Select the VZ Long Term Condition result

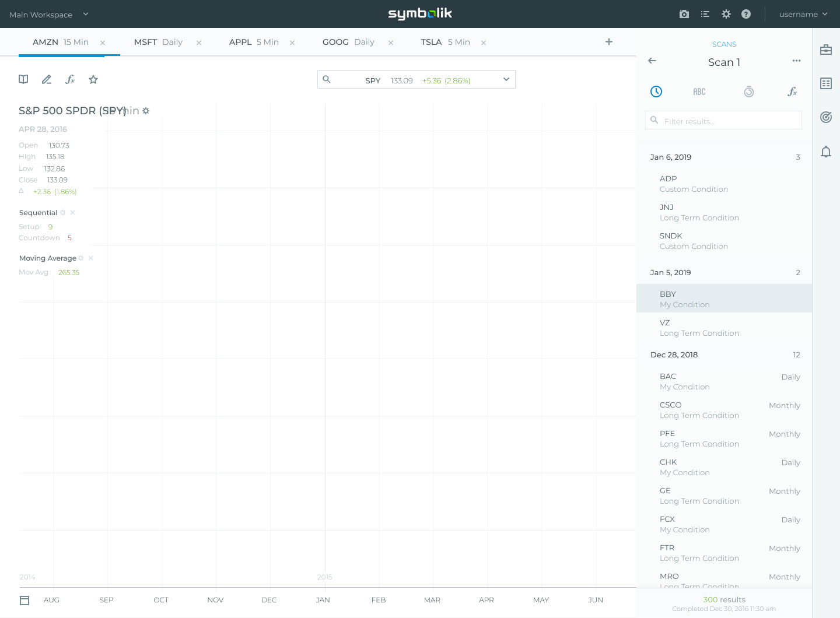(x=724, y=328)
